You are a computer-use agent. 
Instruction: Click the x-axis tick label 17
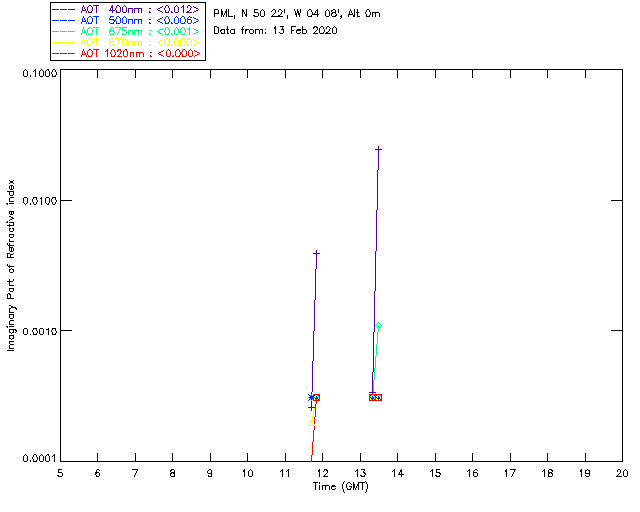click(510, 473)
